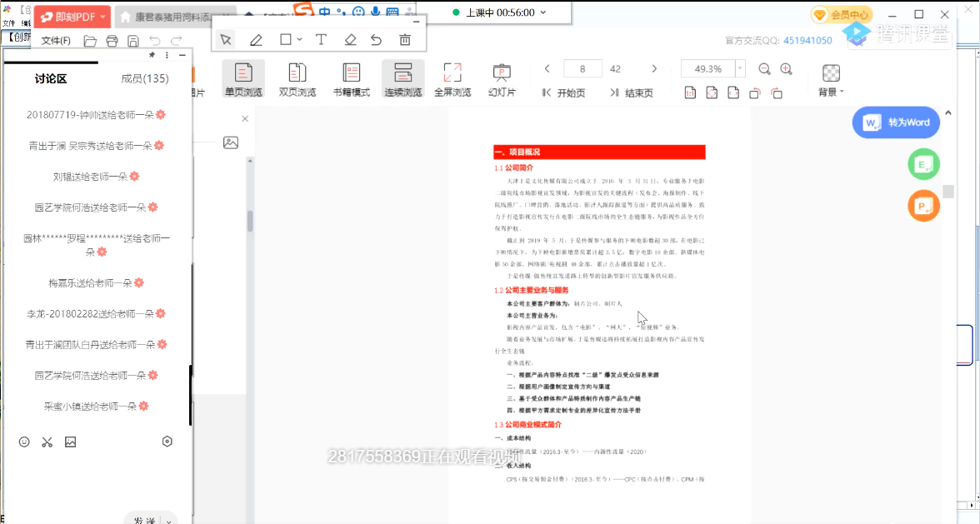Choose the text annotation tool
This screenshot has width=980, height=524.
321,40
